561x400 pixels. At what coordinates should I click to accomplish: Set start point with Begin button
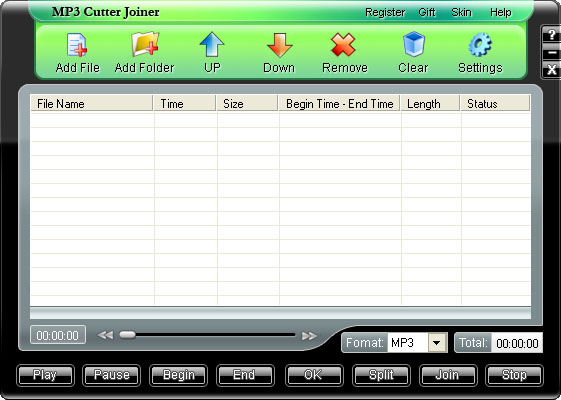(179, 375)
